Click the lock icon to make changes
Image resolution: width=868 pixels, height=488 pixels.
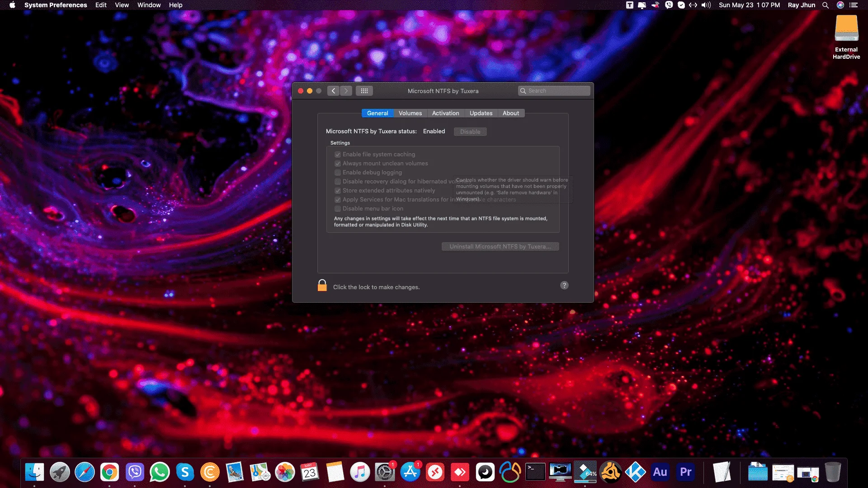point(322,286)
